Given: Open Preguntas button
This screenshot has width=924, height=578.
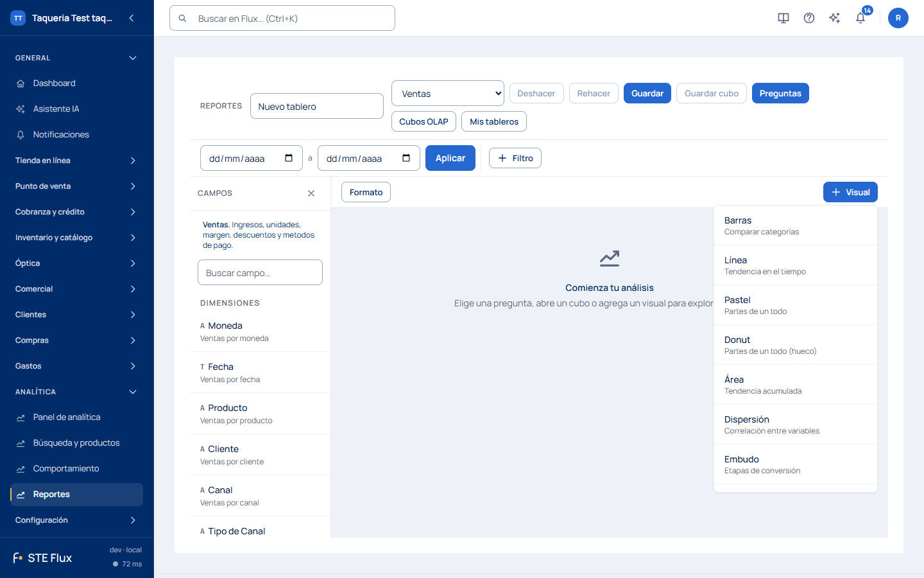Looking at the screenshot, I should click(780, 93).
